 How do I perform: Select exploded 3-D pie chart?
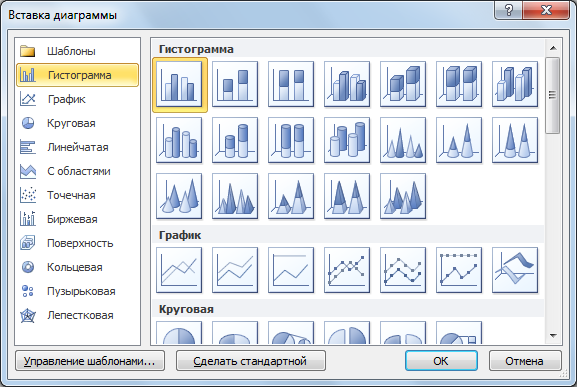click(403, 333)
